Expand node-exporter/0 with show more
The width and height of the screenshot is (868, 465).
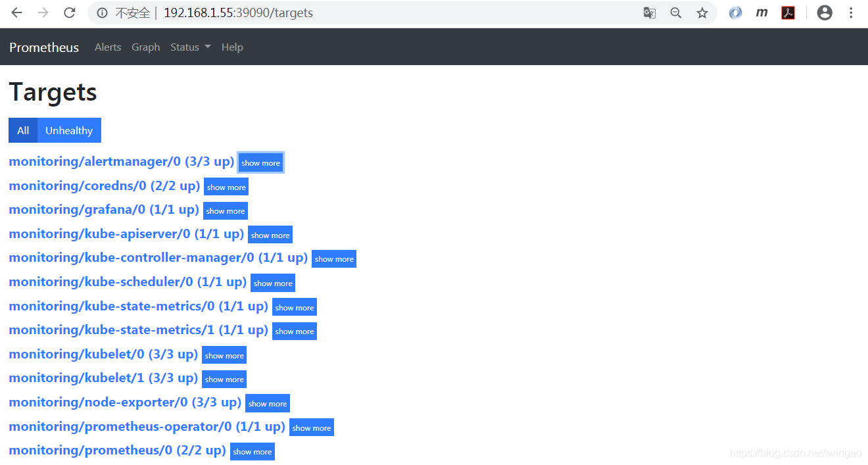(268, 403)
